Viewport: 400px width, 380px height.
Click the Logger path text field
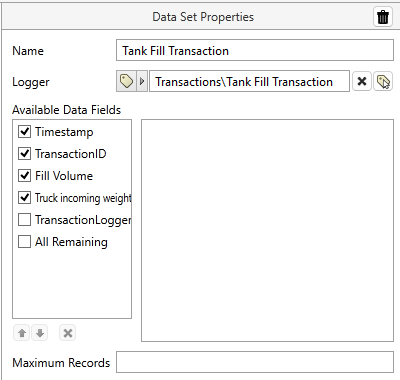[249, 81]
